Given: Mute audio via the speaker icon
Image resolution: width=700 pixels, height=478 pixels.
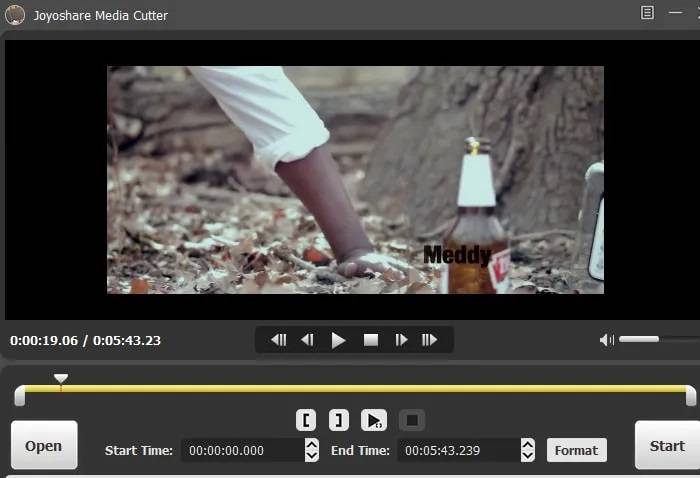Looking at the screenshot, I should pos(607,340).
